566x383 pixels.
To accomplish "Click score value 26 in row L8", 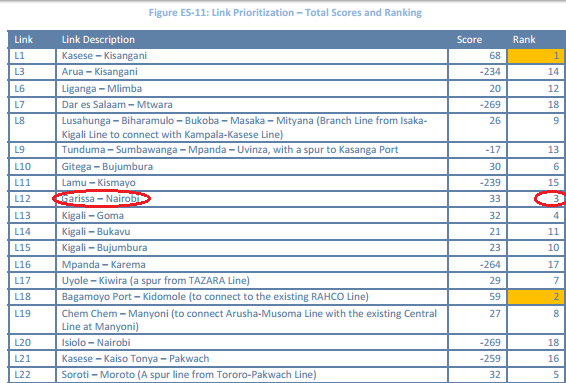I will point(495,121).
